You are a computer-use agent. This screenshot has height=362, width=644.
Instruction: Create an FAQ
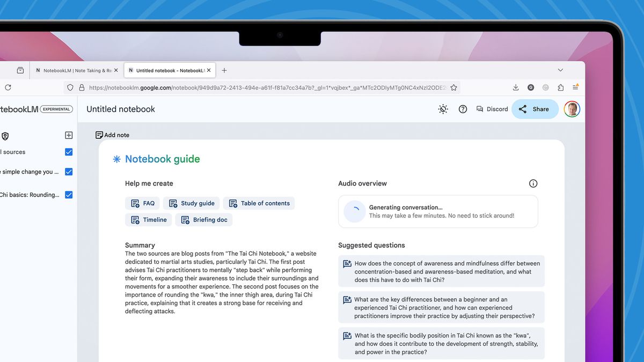[x=143, y=203]
